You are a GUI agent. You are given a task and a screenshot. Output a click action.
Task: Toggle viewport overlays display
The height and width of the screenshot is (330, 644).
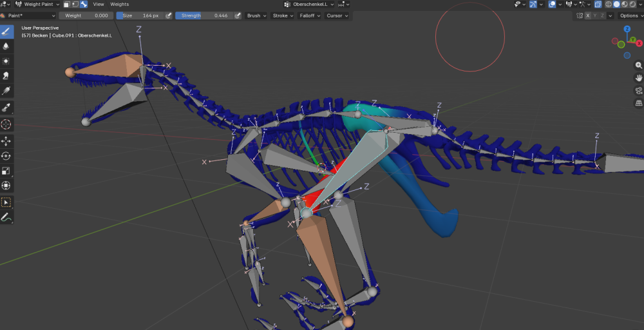click(x=552, y=4)
